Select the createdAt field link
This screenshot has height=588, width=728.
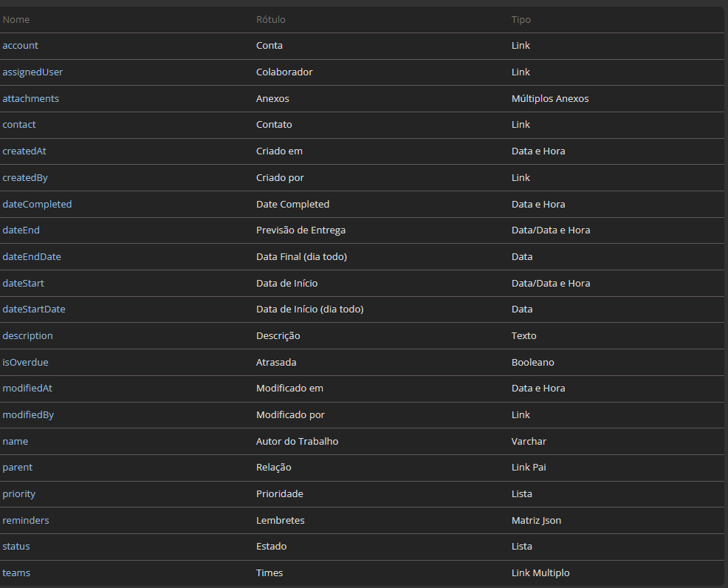(x=25, y=151)
